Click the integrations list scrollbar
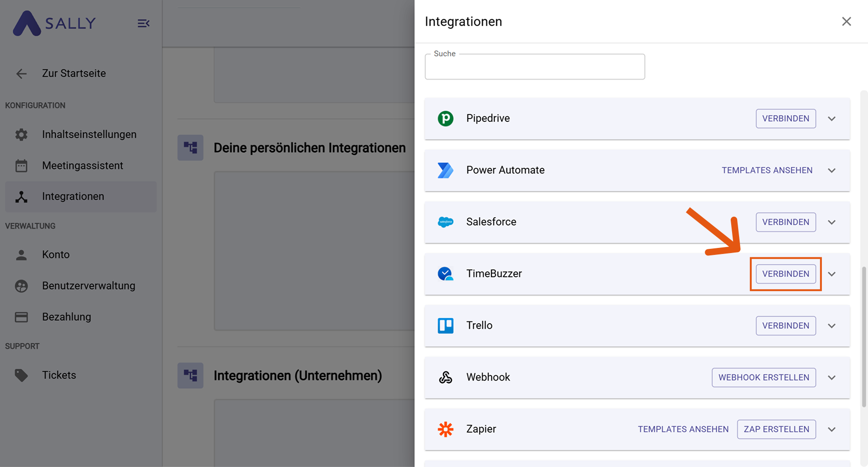This screenshot has height=467, width=868. (864, 337)
